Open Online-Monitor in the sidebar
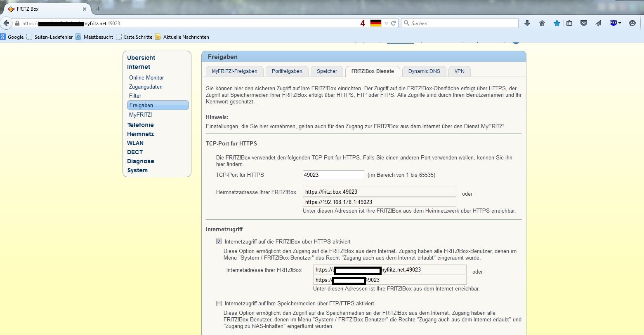Screen dimensions: 644x335 coord(146,77)
